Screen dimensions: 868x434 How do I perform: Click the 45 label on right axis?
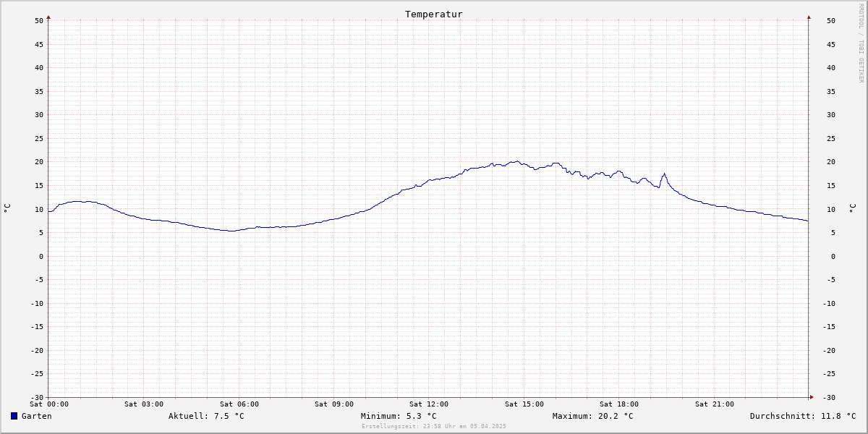tap(830, 44)
